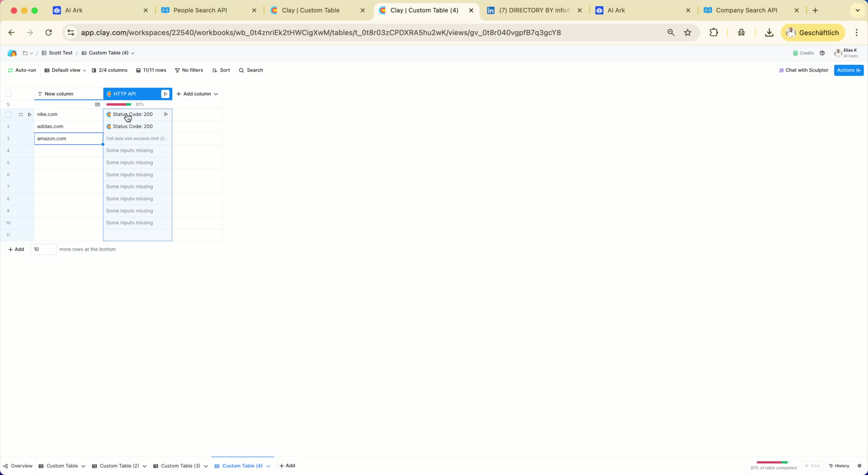Open the Credits indicator
This screenshot has height=475, width=868.
pos(803,53)
